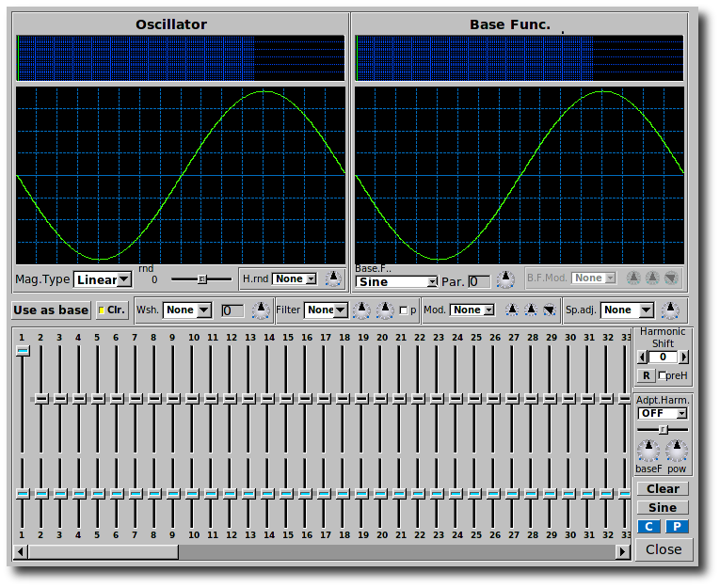Enable the preH checkbox
The image size is (720, 588).
663,375
